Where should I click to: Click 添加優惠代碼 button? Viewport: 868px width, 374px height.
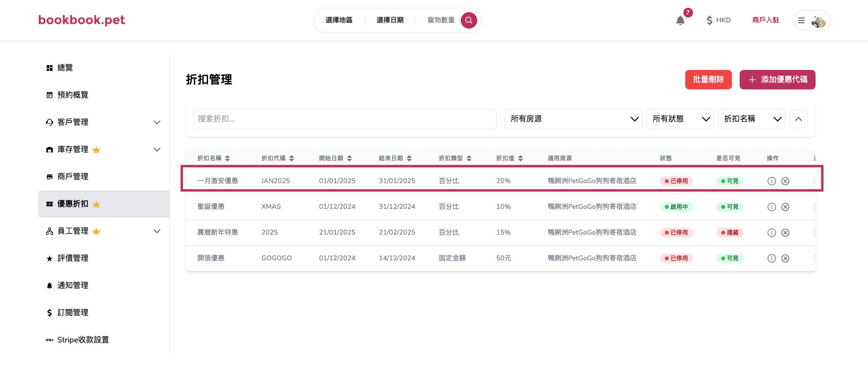[x=777, y=80]
